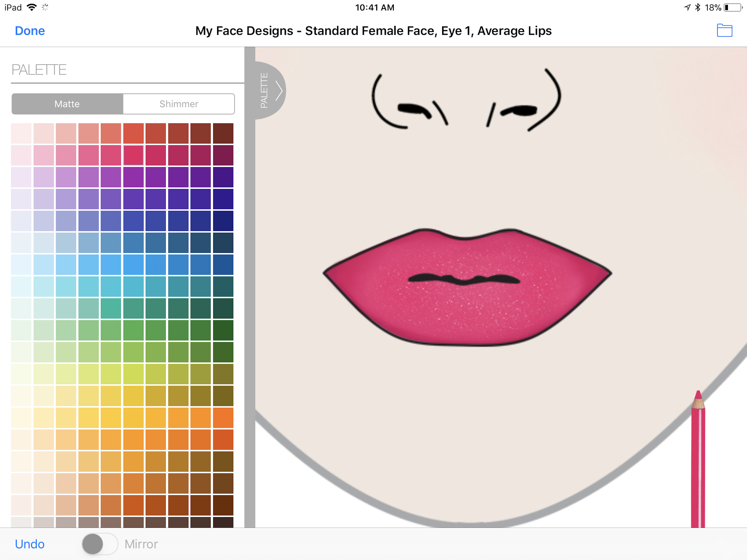Viewport: 747px width, 560px height.
Task: Tap the Wi-Fi icon in status bar
Action: coord(32,7)
